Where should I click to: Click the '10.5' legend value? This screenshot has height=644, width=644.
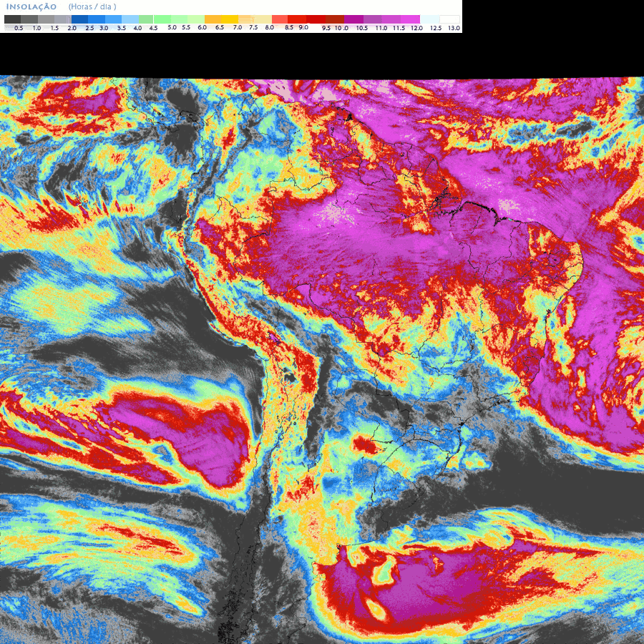click(362, 28)
